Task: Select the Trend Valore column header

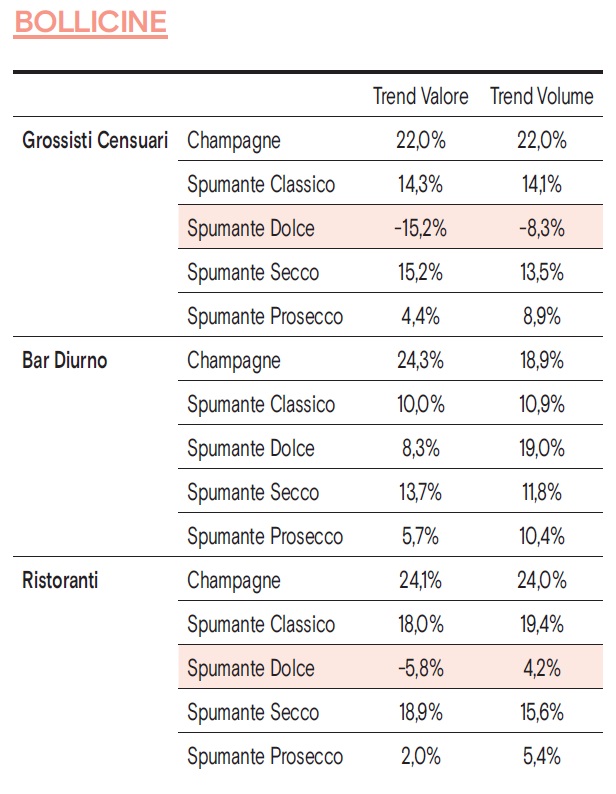Action: coord(420,97)
